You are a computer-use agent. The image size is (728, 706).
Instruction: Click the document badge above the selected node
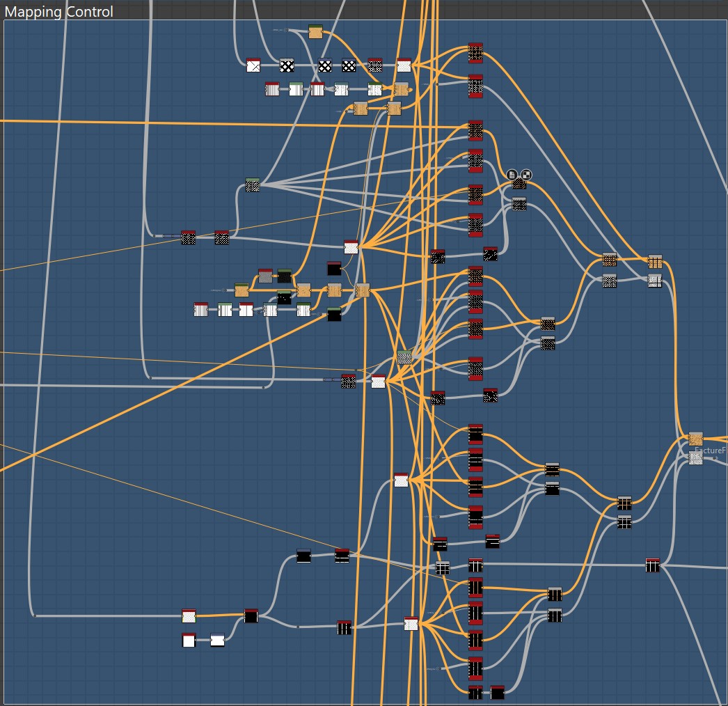click(x=512, y=174)
